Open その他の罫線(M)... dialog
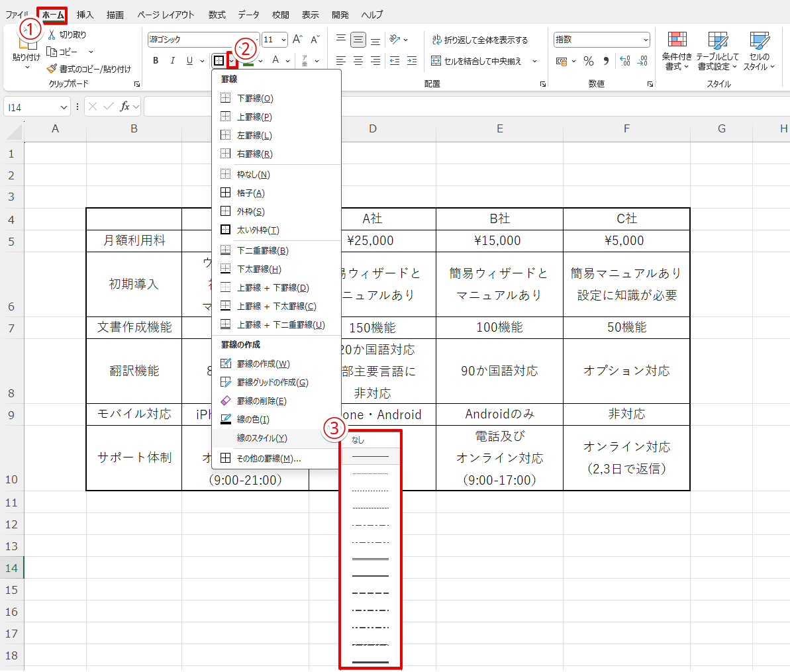Viewport: 790px width, 672px height. [x=276, y=458]
